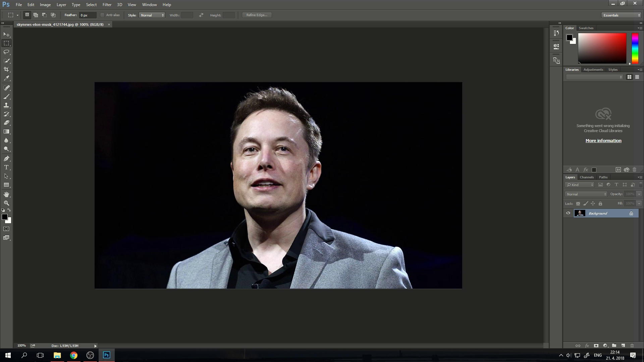644x362 pixels.
Task: Select the Crop tool
Action: [x=6, y=69]
